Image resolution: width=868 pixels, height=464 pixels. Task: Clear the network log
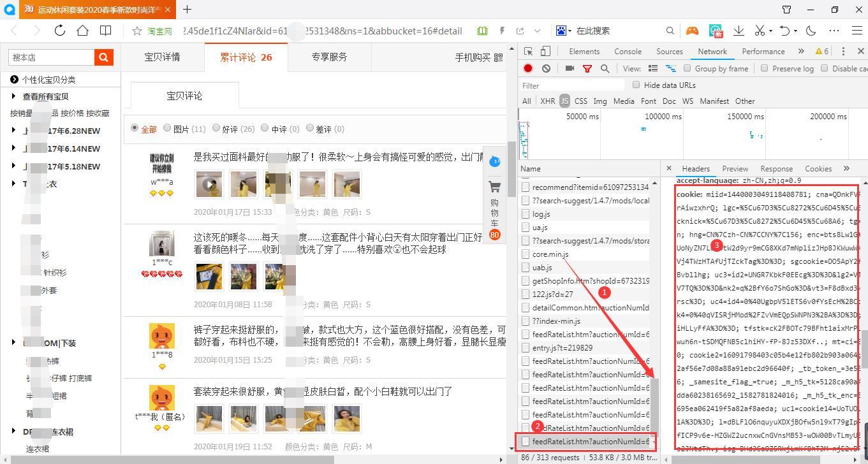pyautogui.click(x=546, y=68)
